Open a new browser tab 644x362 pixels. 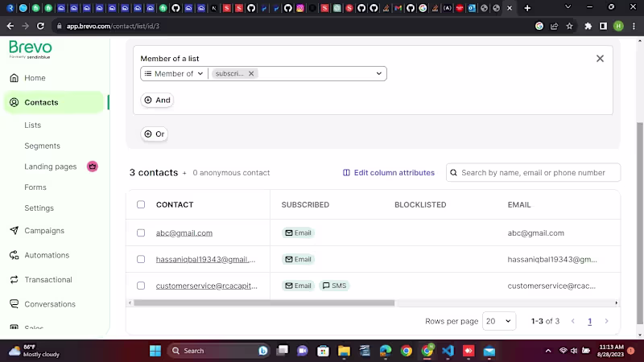click(x=527, y=8)
